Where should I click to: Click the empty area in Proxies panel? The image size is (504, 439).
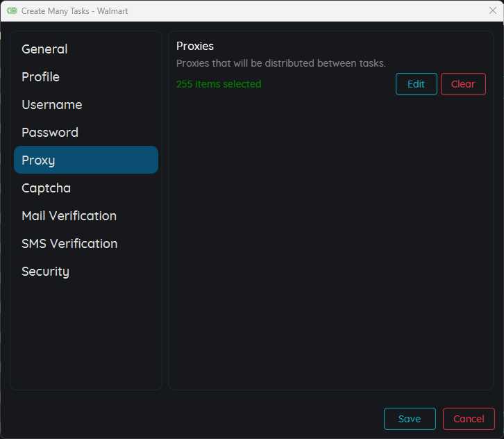click(330, 243)
